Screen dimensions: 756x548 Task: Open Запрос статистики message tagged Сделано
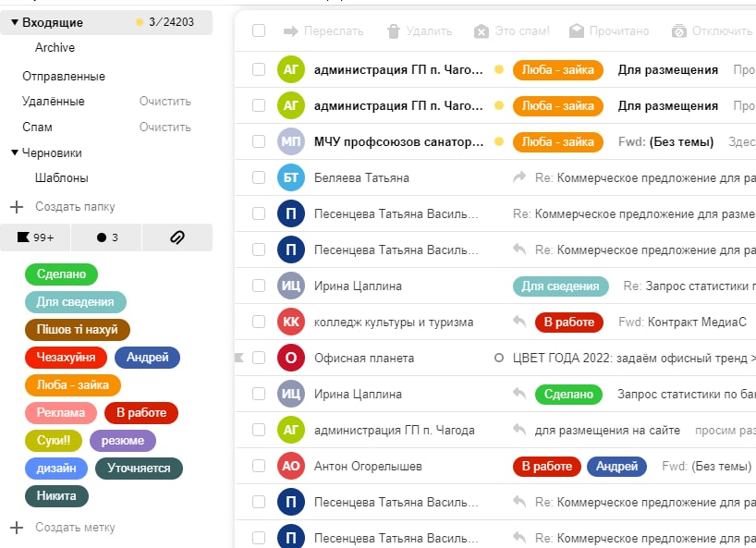(686, 395)
